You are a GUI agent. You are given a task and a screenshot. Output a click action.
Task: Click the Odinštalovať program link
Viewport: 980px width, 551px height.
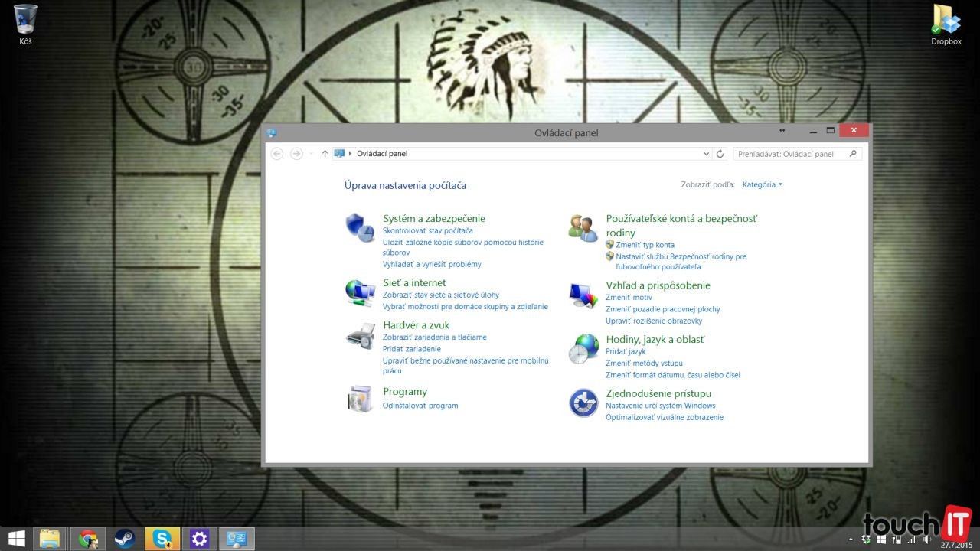420,406
